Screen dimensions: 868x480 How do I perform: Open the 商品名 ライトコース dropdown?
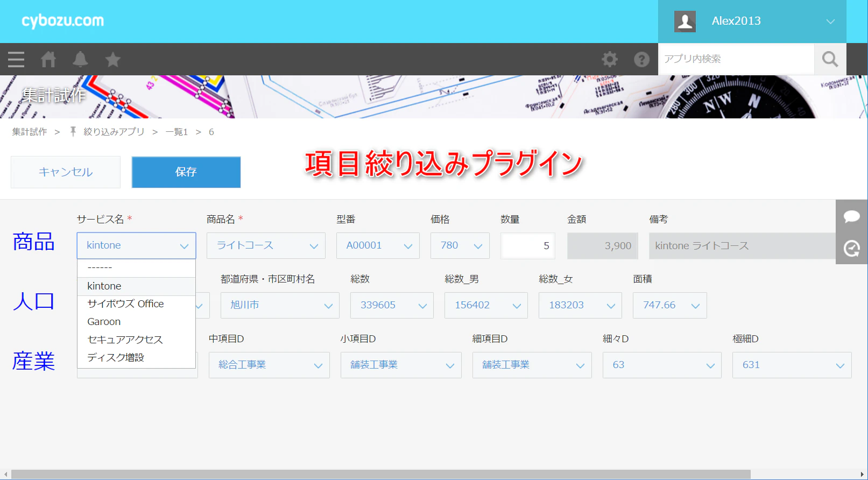coord(266,245)
